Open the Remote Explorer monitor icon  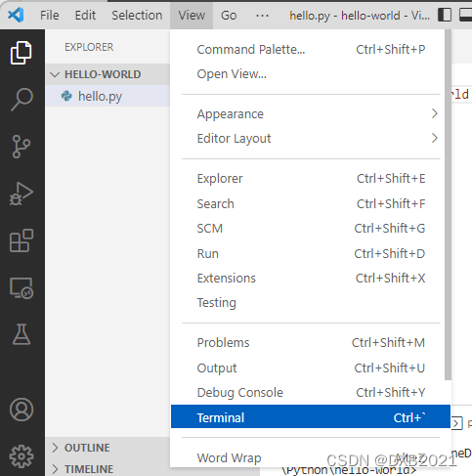tap(21, 288)
